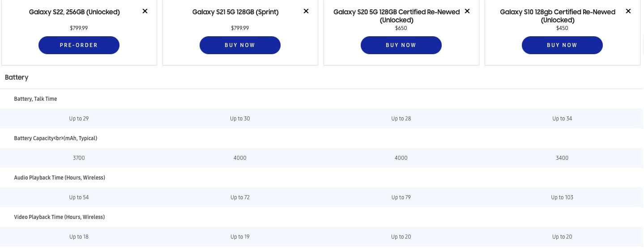
Task: Collapse the Battery section header
Action: (x=322, y=77)
